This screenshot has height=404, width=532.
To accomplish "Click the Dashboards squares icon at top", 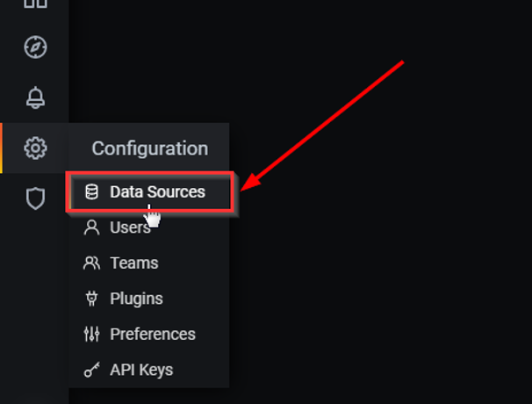I will click(35, 4).
